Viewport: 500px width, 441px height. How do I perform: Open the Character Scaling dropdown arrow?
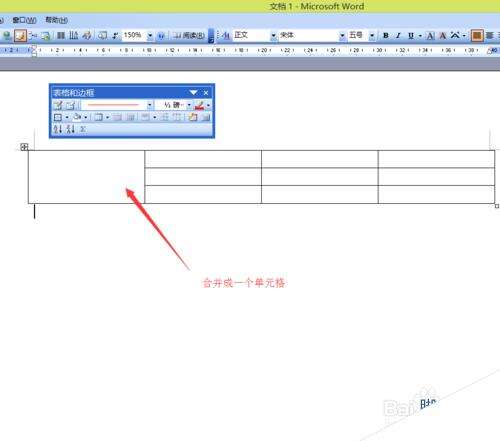(464, 35)
